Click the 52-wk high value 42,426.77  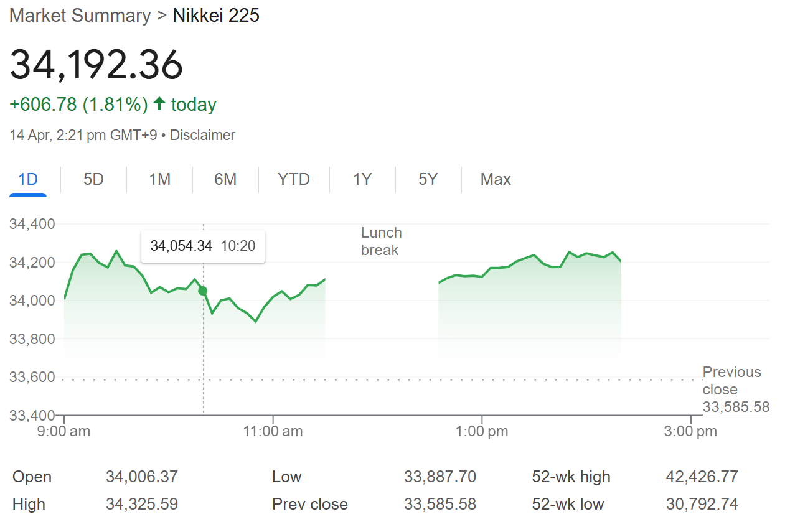[702, 477]
